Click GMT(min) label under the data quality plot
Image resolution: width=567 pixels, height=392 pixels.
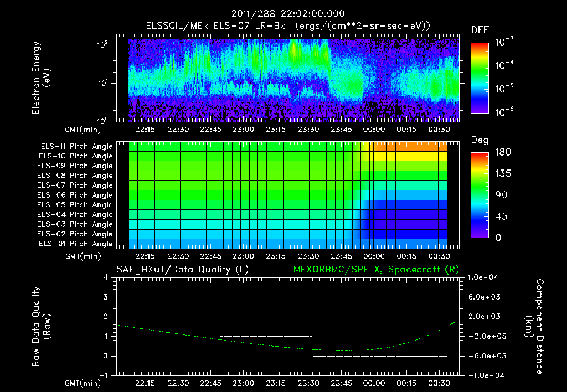pyautogui.click(x=83, y=383)
